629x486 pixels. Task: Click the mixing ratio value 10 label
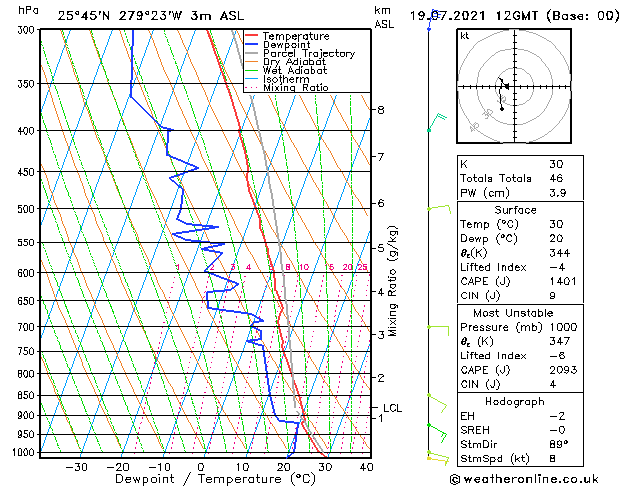click(x=304, y=267)
